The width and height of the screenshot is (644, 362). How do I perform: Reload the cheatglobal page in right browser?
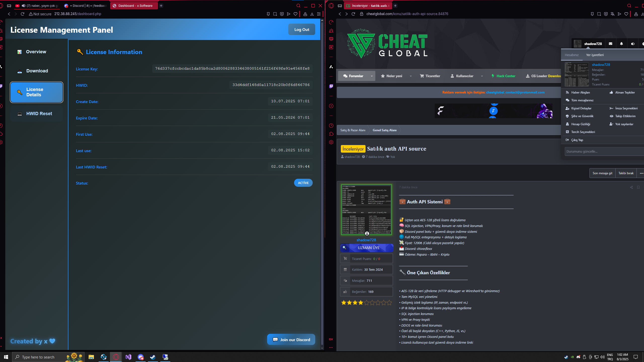pos(353,14)
